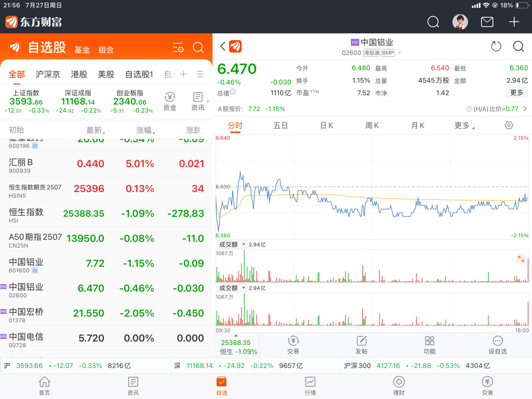
Task: Open 行情 market in bottom bar
Action: [310, 386]
